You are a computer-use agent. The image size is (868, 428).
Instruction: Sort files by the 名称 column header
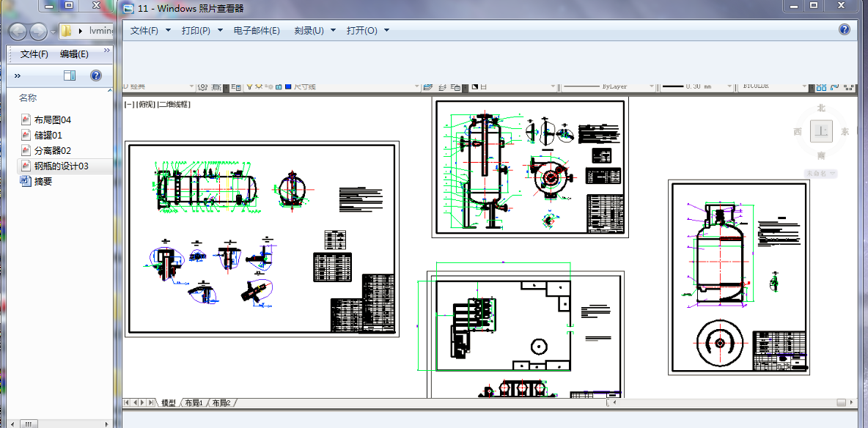28,98
